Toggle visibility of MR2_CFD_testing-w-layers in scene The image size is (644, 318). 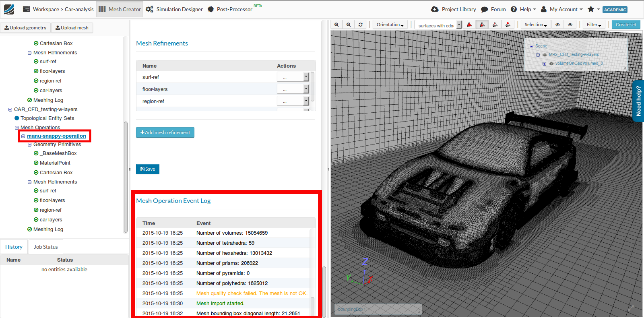point(545,55)
